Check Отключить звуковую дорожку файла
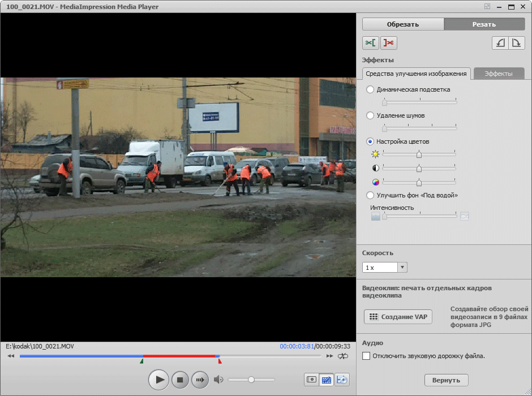532x396 pixels. (x=366, y=356)
